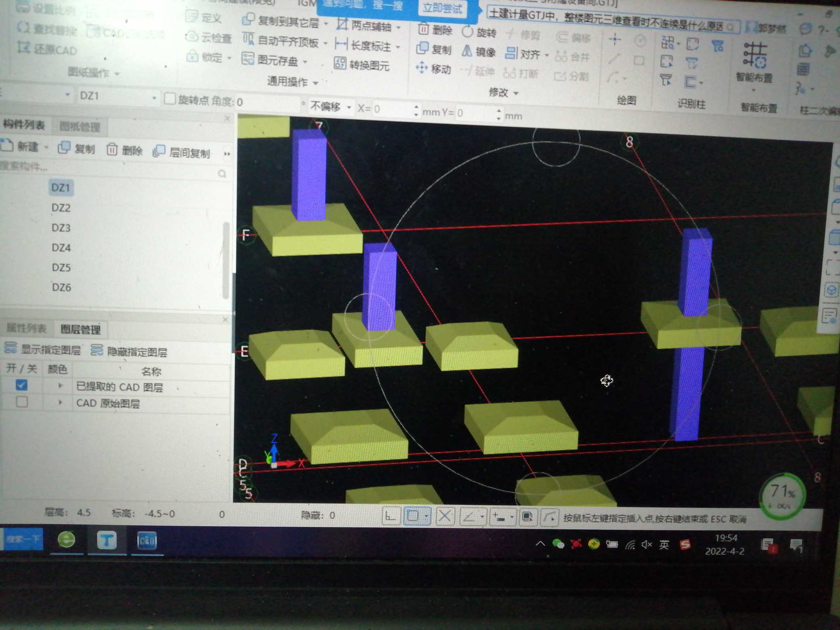Select the 移动 move tool
Viewport: 840px width, 630px height.
click(433, 69)
